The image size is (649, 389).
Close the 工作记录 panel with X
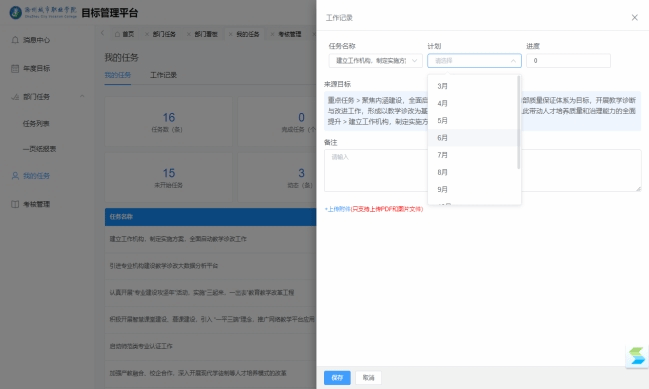[635, 17]
